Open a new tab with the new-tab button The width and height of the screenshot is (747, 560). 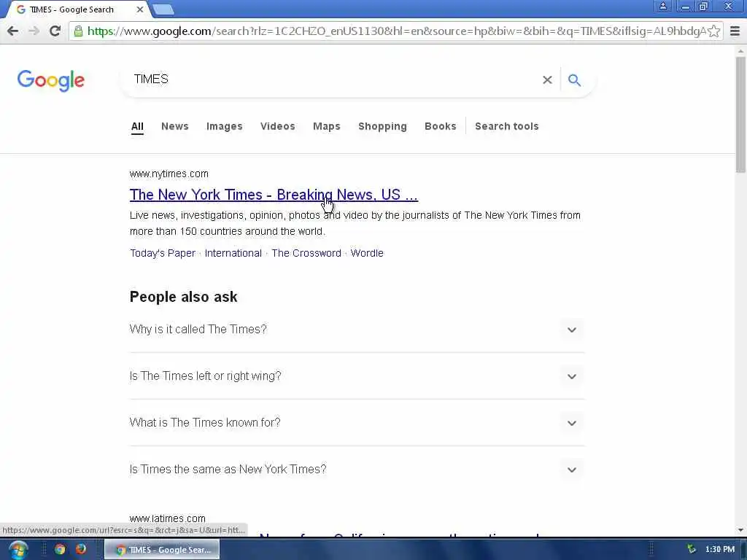[x=163, y=9]
